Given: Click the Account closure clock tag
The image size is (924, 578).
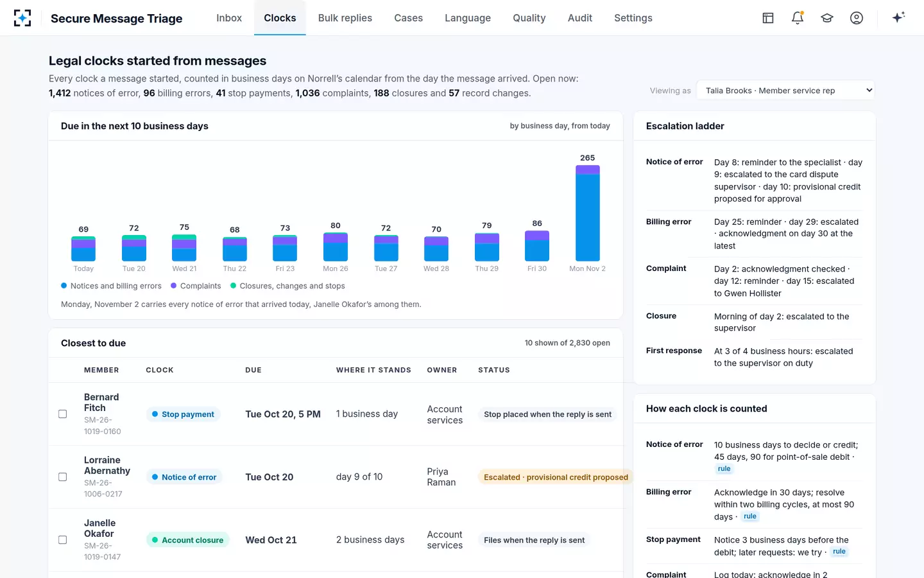Looking at the screenshot, I should pos(187,540).
